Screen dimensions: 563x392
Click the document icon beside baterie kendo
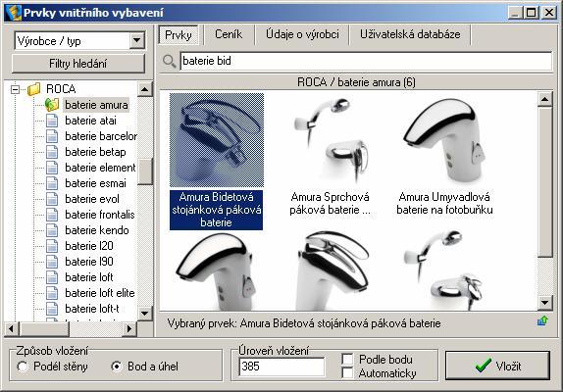coord(52,230)
